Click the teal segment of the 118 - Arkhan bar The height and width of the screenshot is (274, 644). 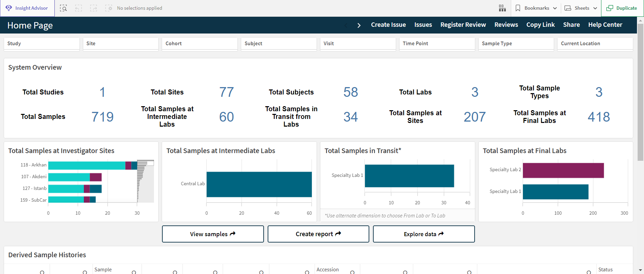87,165
